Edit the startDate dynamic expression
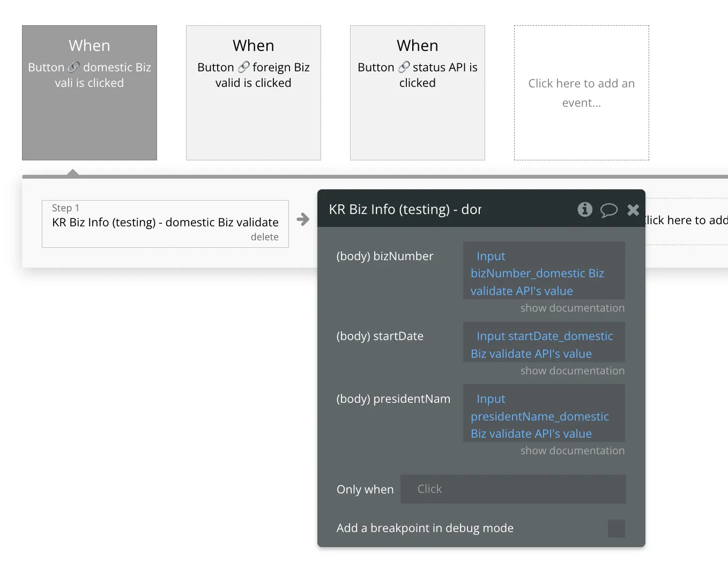Viewport: 728px width, 575px height. [544, 345]
